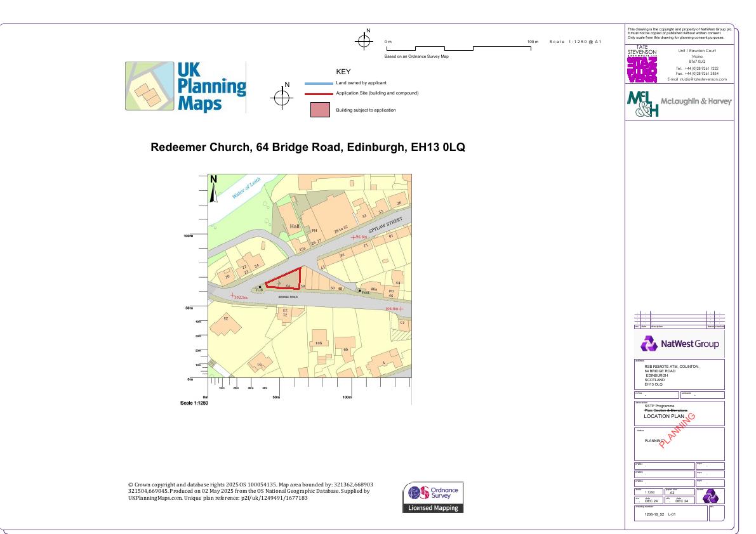Click the SPYLAW STREET label on the map
Image resolution: width=756 pixels, height=534 pixels.
[x=386, y=225]
